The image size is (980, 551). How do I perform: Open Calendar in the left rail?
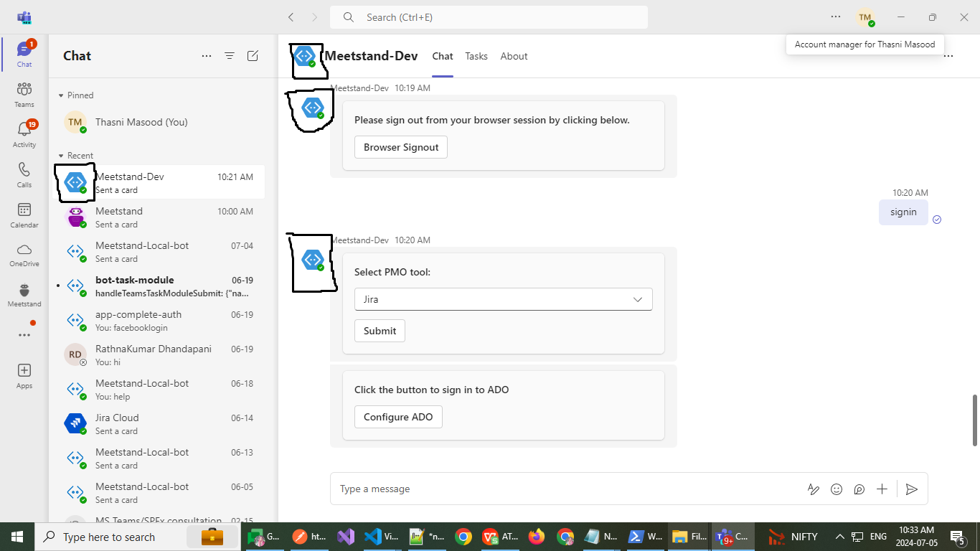coord(24,215)
